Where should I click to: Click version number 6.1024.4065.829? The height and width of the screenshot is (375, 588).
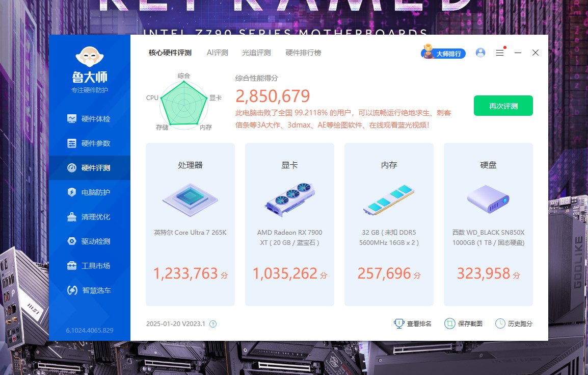tap(90, 330)
